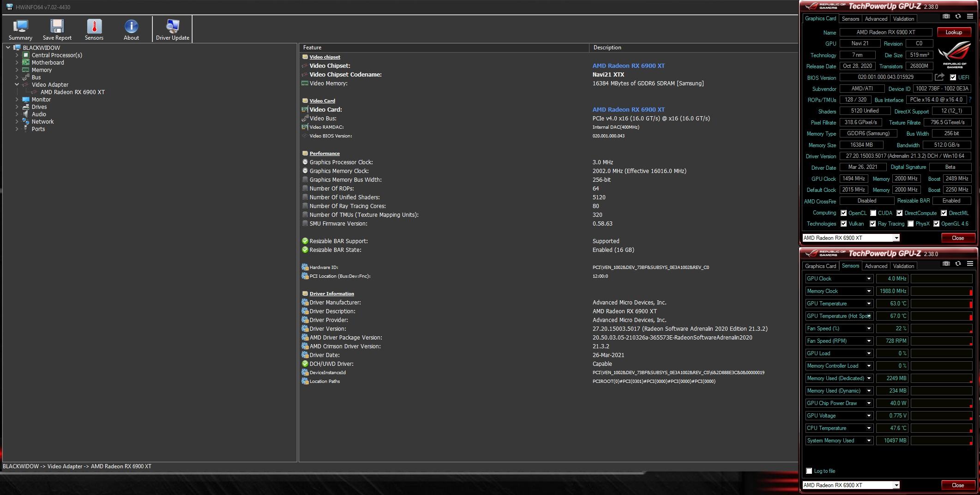Viewport: 980px width, 495px height.
Task: Switch to Sensors tab in upper GPU-Z
Action: 850,19
